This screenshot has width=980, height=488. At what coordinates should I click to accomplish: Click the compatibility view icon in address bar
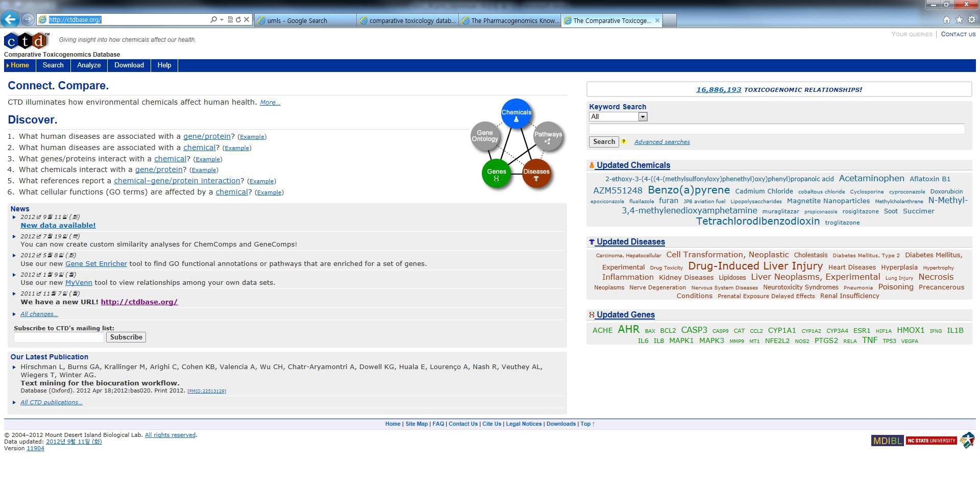point(230,19)
